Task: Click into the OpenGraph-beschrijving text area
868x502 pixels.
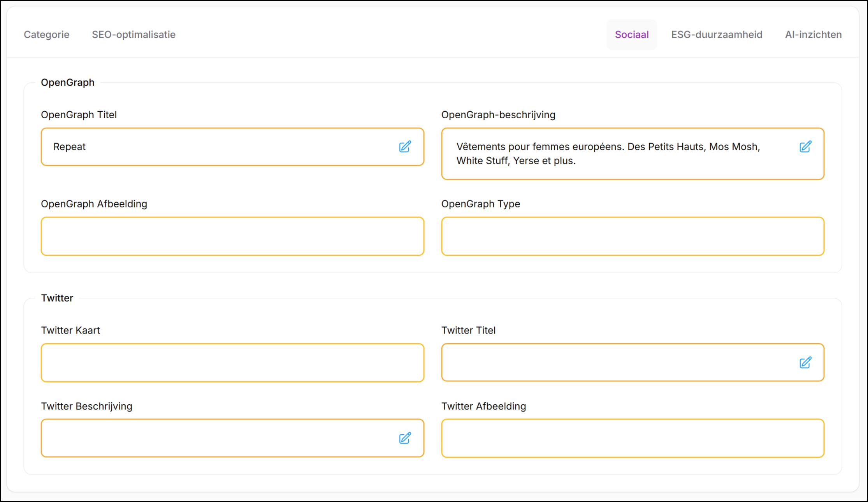Action: point(619,154)
